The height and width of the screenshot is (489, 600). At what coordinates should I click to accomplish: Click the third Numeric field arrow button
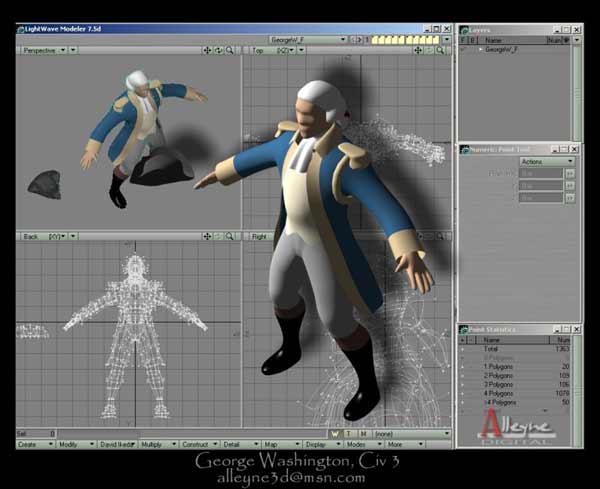[570, 198]
